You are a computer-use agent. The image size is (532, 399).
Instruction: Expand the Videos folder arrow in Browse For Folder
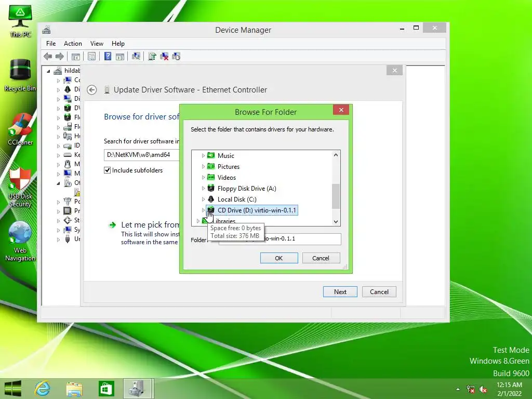(x=203, y=177)
